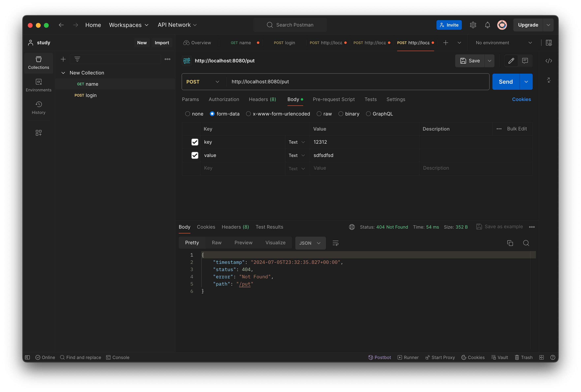Open the Cookies link under Send
Image resolution: width=581 pixels, height=392 pixels.
point(521,99)
